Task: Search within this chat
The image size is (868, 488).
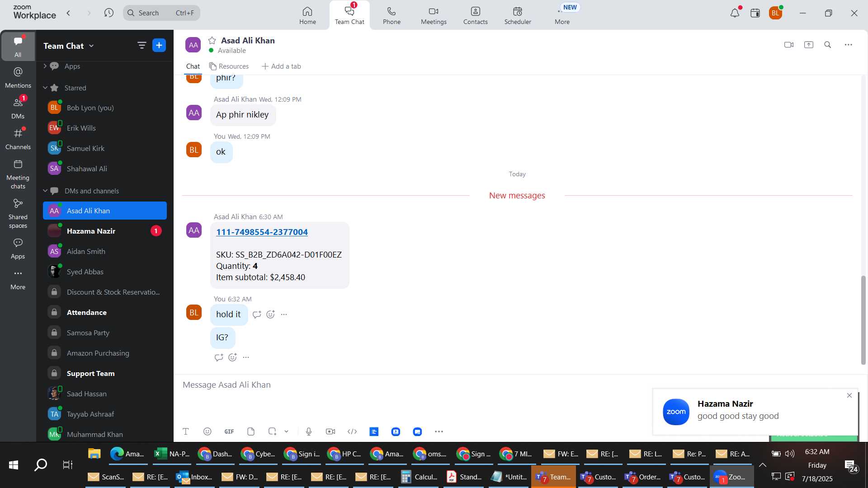Action: [x=828, y=45]
